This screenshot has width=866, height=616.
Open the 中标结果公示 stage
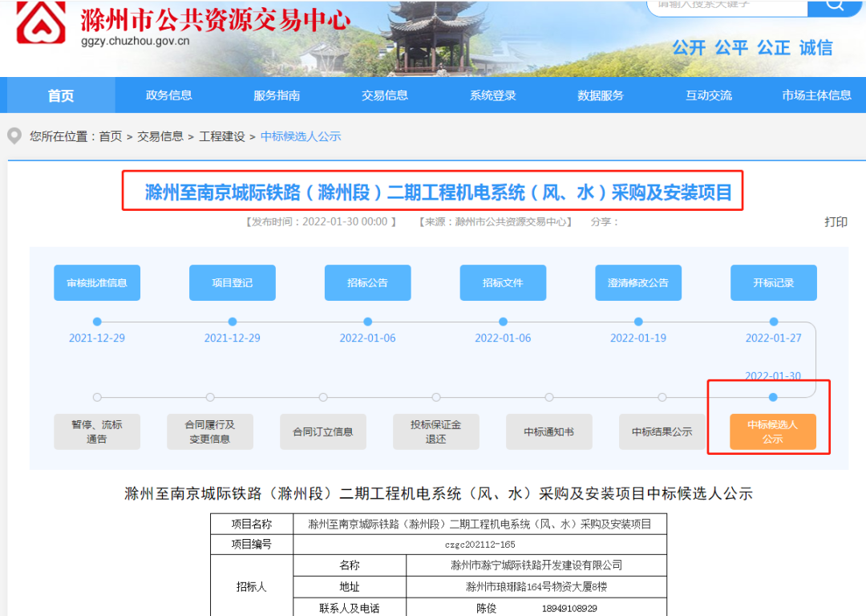point(662,432)
